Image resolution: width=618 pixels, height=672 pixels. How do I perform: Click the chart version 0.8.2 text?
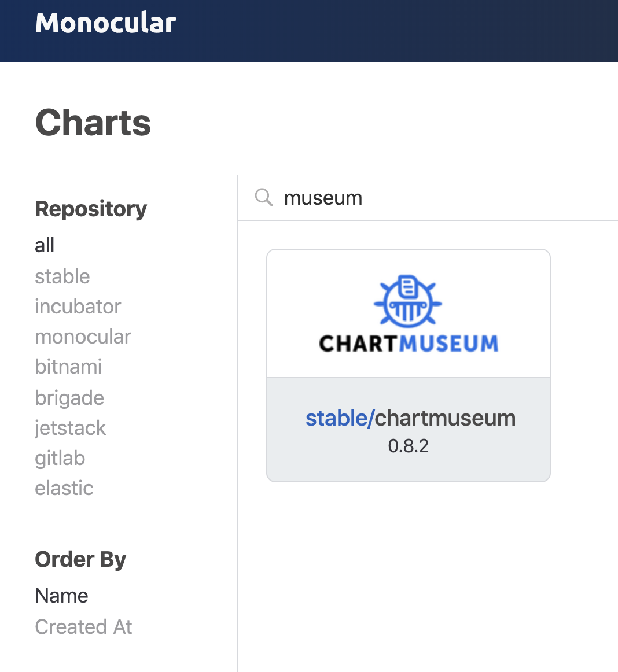[x=409, y=446]
